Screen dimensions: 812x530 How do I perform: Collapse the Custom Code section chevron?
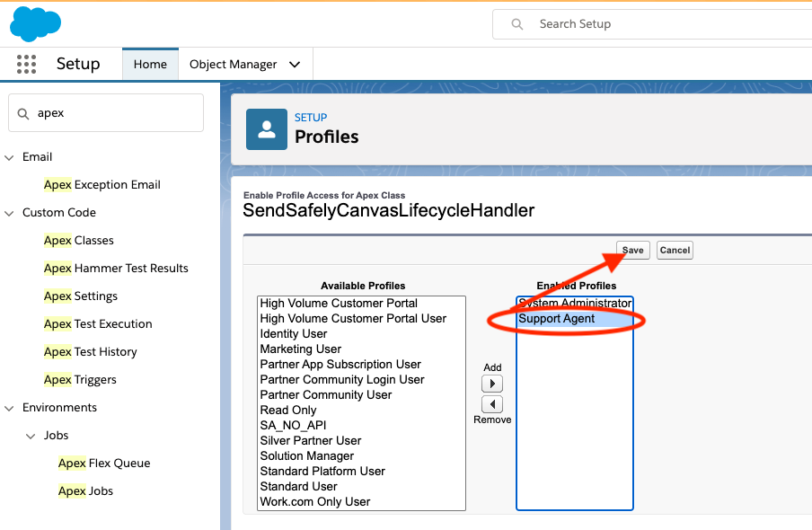pos(9,213)
